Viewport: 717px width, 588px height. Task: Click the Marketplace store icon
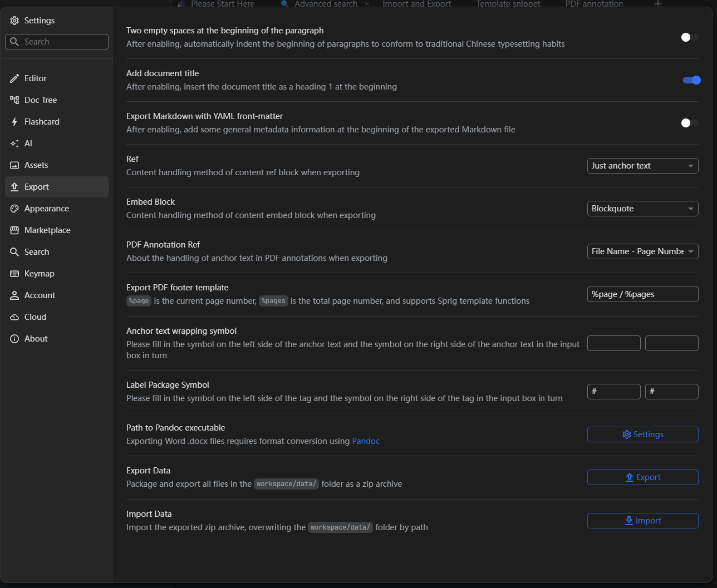point(14,230)
